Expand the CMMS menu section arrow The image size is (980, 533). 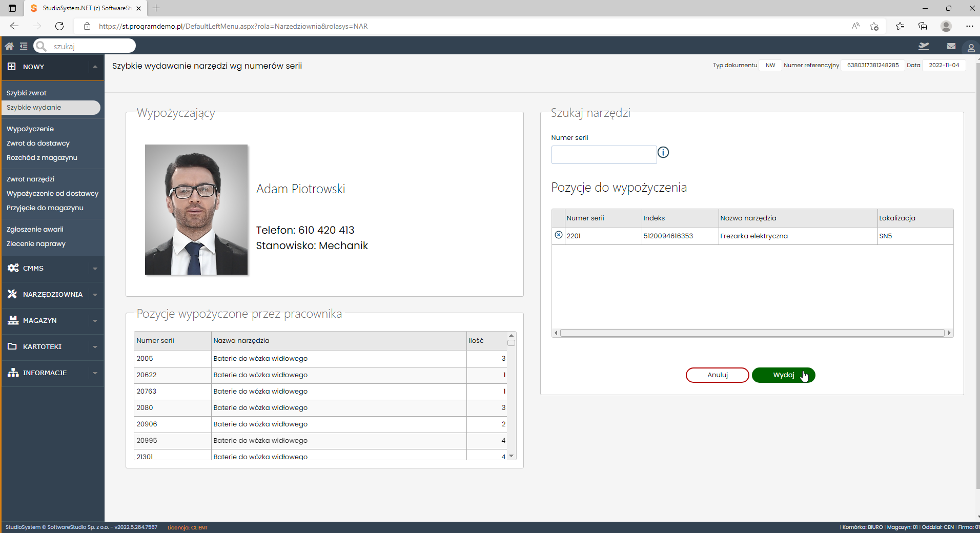click(95, 269)
